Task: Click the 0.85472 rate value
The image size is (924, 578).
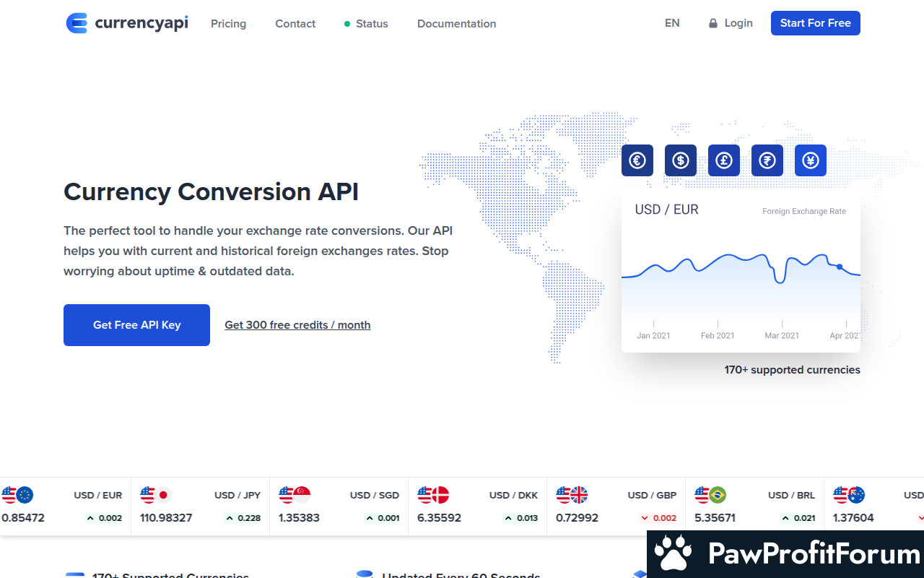Action: [x=23, y=518]
